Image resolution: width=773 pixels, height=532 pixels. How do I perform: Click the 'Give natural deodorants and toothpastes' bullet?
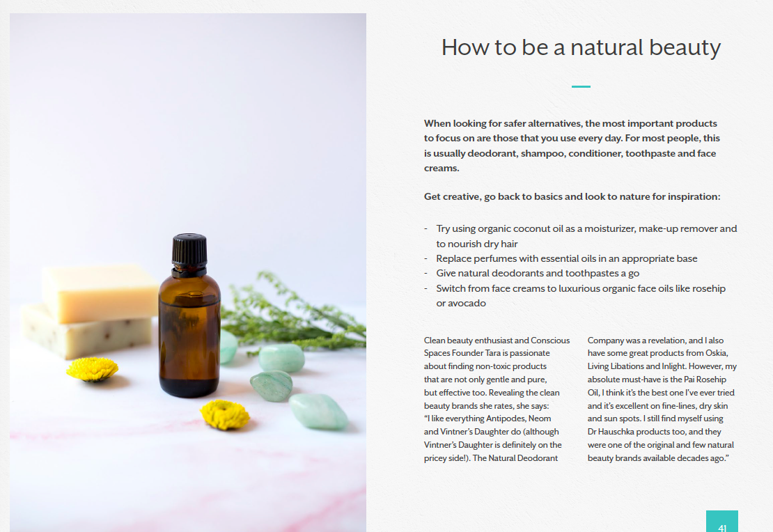[x=532, y=273]
